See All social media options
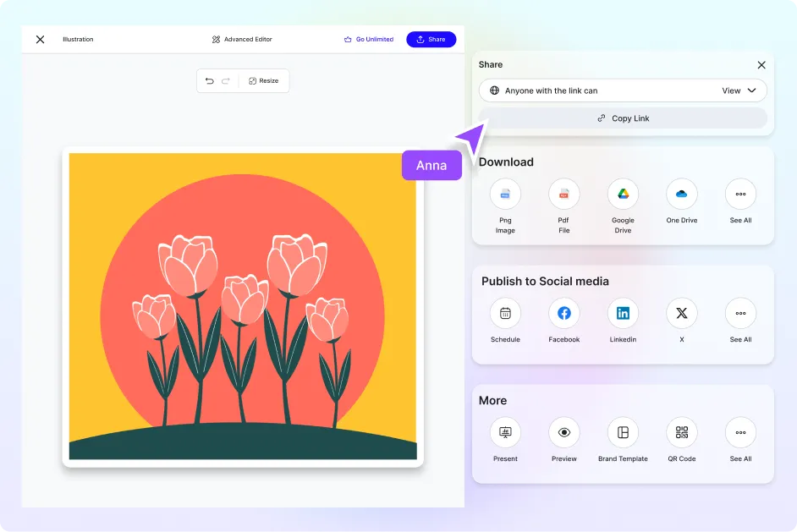The height and width of the screenshot is (532, 797). tap(740, 314)
